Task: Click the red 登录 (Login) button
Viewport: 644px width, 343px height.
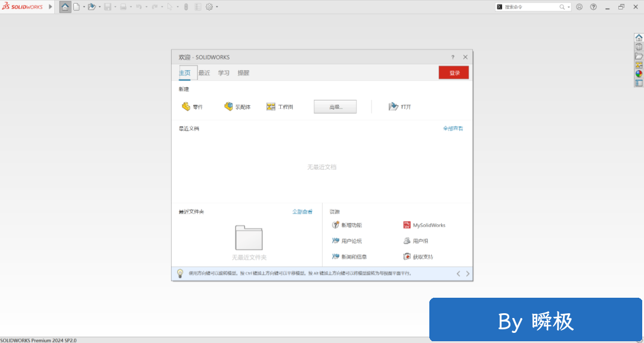Action: tap(454, 73)
